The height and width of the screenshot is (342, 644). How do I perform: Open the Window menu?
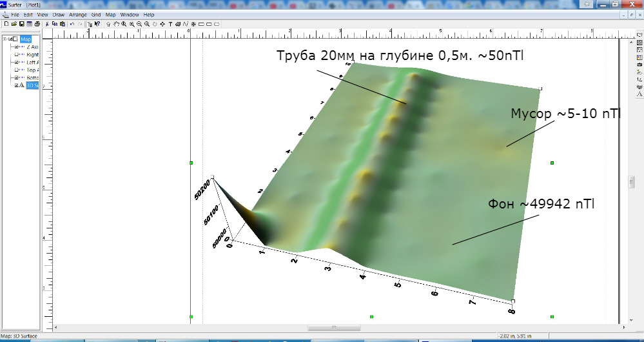[x=130, y=15]
